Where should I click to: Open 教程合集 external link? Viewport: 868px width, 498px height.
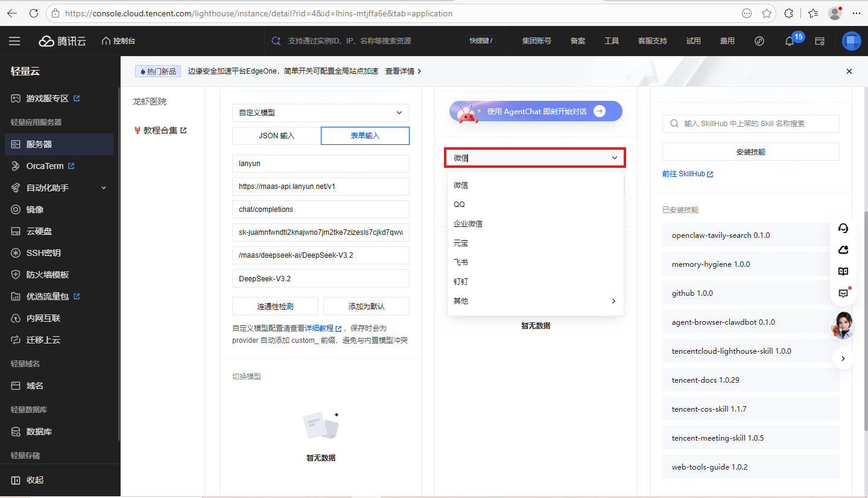click(160, 130)
